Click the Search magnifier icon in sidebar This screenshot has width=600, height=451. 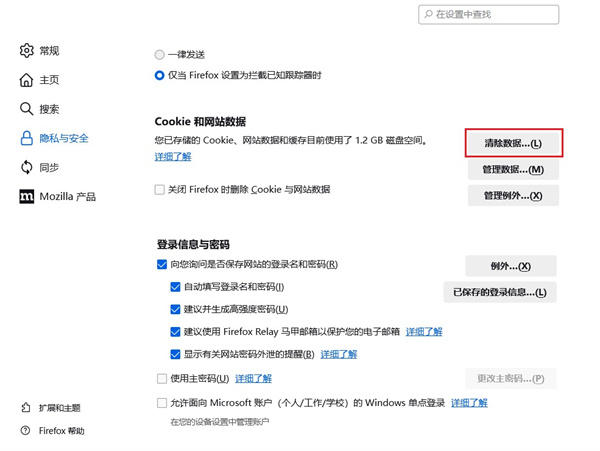(26, 109)
